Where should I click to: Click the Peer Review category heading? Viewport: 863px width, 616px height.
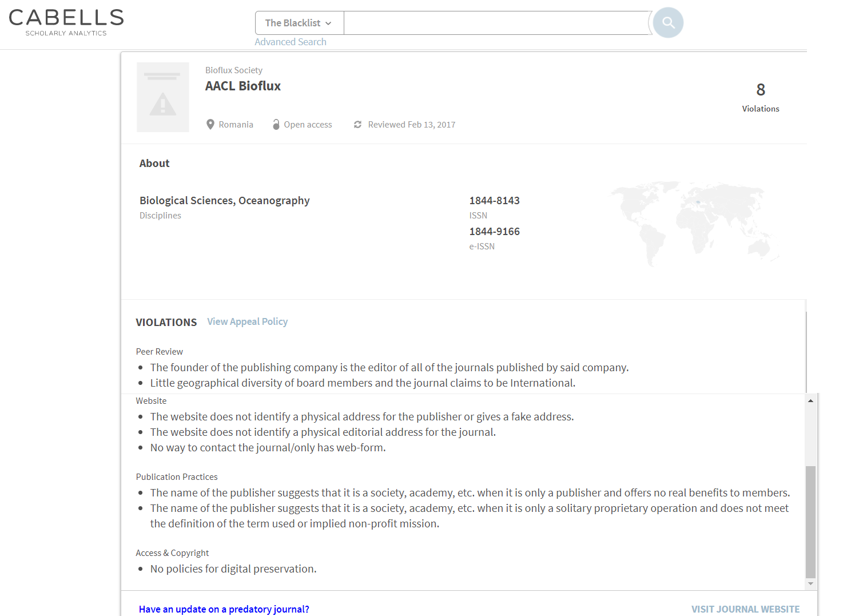pos(160,351)
